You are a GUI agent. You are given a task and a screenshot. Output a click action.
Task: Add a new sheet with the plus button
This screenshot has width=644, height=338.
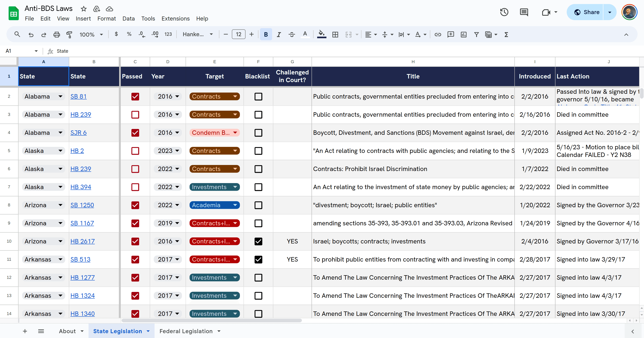point(25,331)
